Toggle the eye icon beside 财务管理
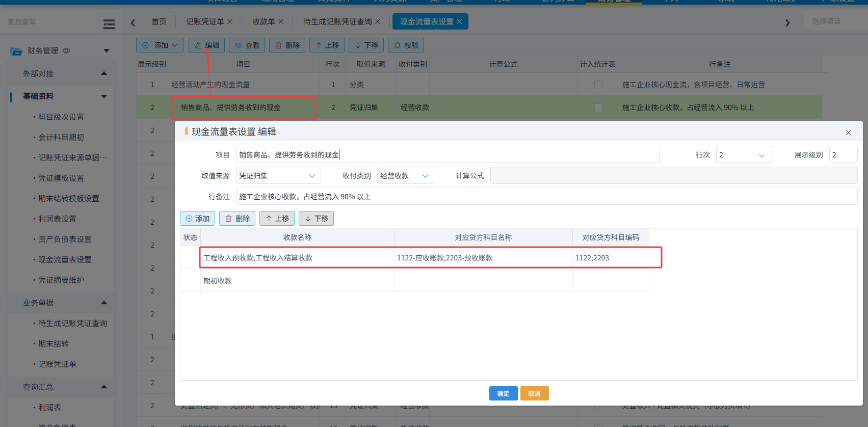This screenshot has width=868, height=427. [66, 50]
